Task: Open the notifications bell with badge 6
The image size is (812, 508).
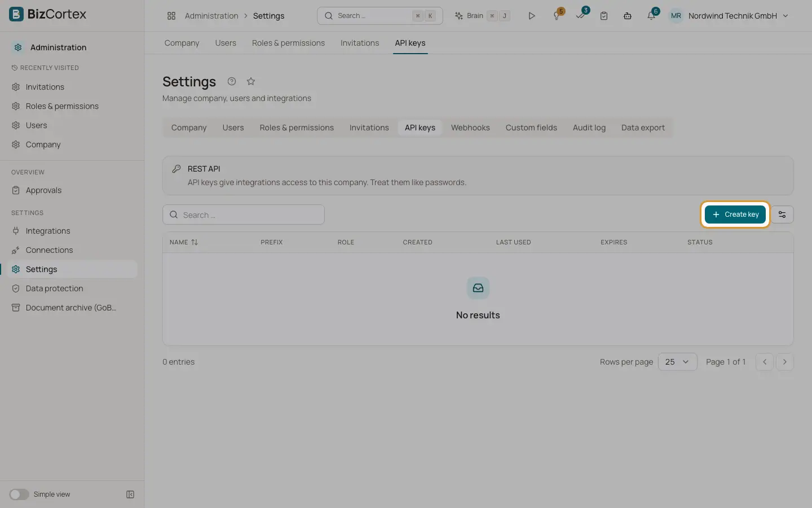Action: coord(652,15)
